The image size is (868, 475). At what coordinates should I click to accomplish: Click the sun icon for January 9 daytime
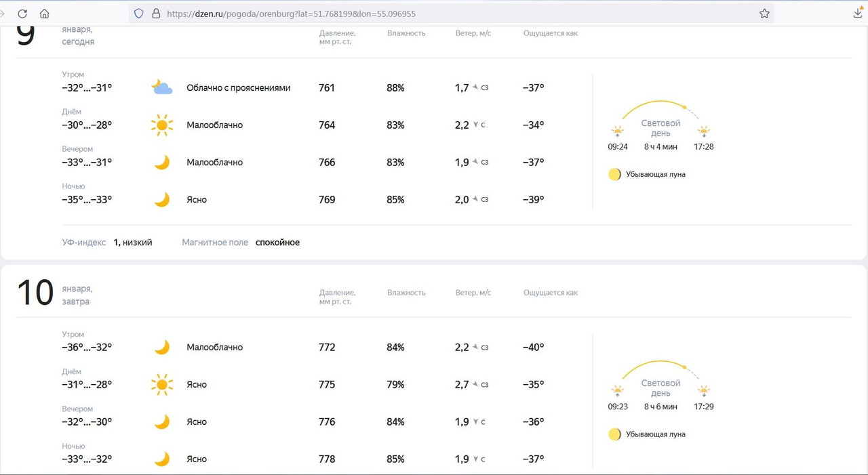(x=161, y=125)
